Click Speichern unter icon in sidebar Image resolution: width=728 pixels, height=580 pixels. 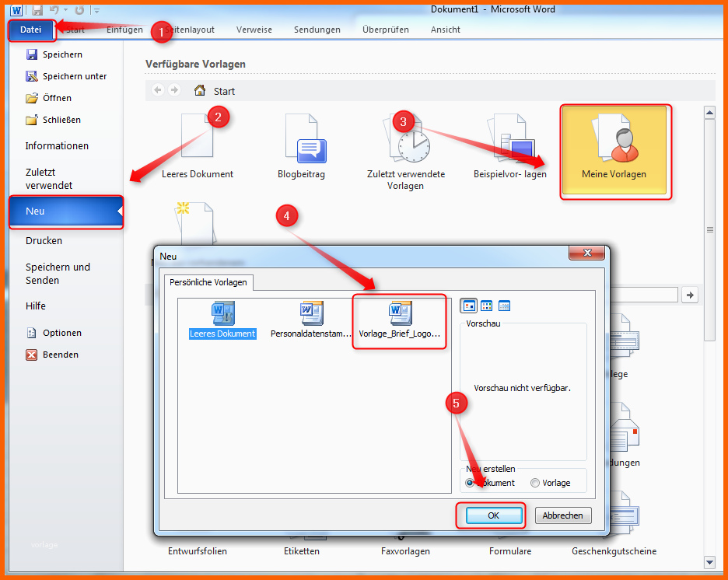pos(32,76)
